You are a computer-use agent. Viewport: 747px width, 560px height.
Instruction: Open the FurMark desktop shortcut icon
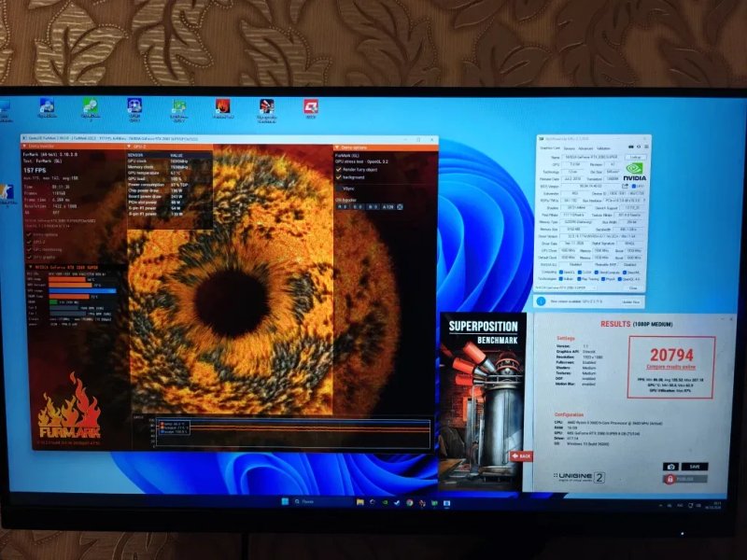pyautogui.click(x=222, y=106)
